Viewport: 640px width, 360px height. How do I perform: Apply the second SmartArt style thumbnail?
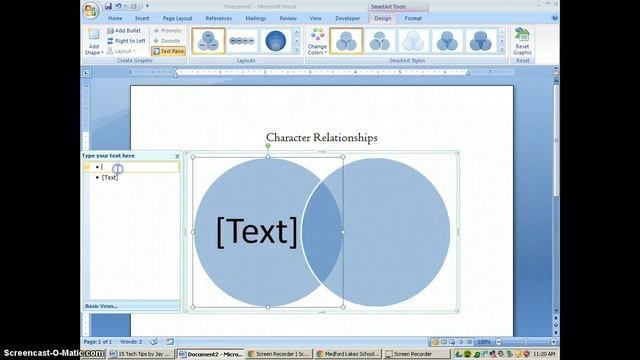(380, 41)
